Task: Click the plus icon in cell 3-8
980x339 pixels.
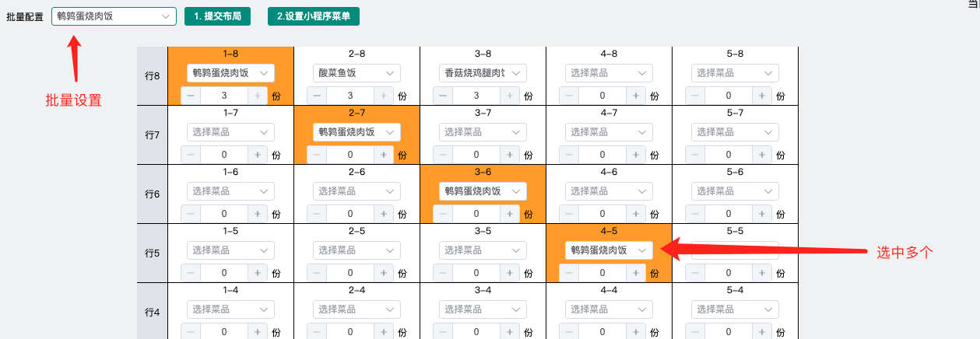Action: (x=510, y=96)
